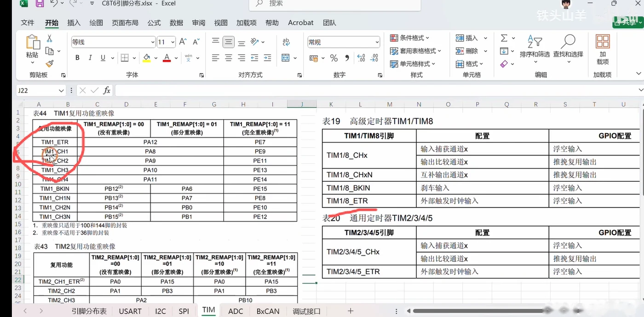
Task: Toggle center horizontal alignment
Action: click(228, 58)
